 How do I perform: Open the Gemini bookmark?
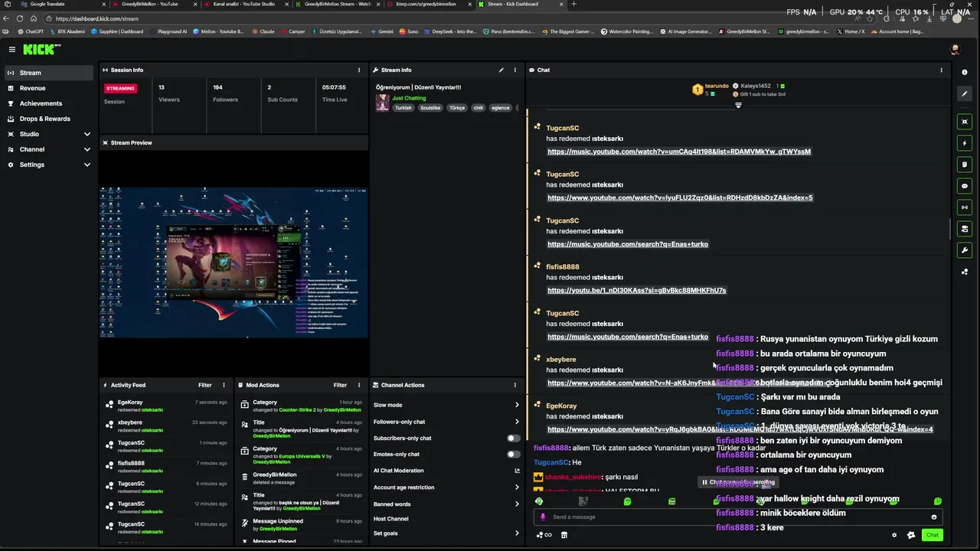click(381, 31)
